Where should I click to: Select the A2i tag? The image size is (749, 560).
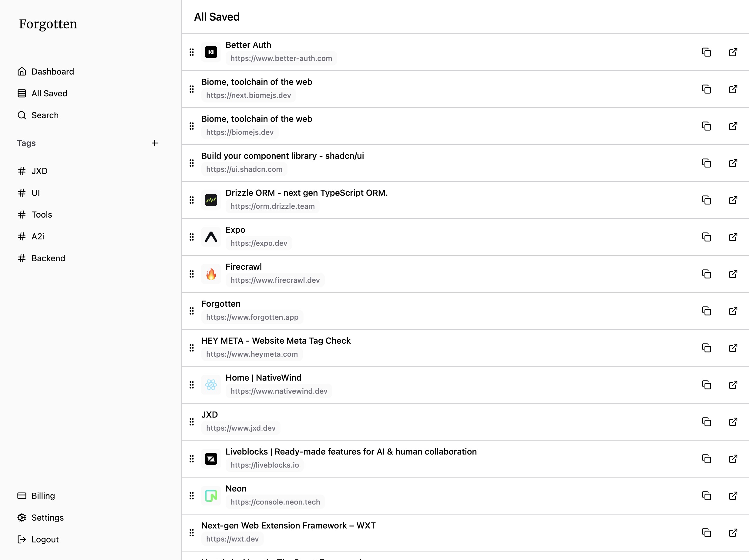31,236
